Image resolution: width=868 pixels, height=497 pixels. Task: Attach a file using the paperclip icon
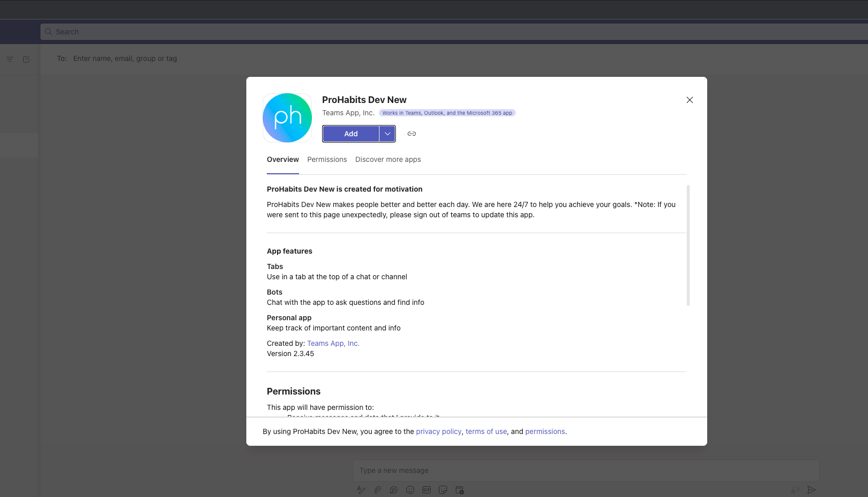tap(377, 490)
